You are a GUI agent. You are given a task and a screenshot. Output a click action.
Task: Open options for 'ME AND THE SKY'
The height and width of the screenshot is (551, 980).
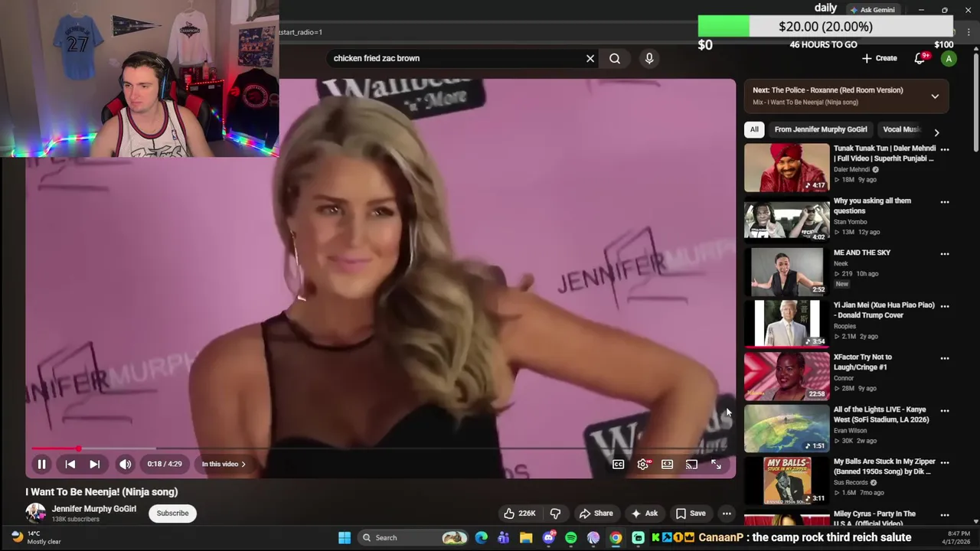pos(945,254)
